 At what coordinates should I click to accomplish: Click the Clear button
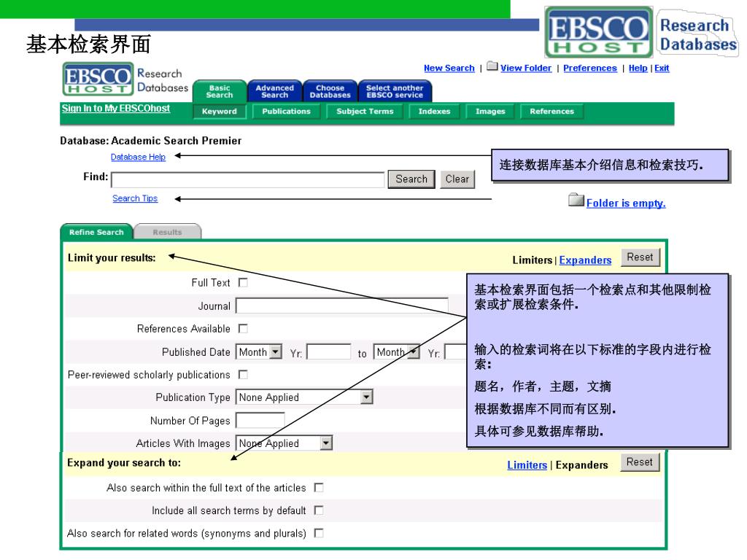point(457,179)
